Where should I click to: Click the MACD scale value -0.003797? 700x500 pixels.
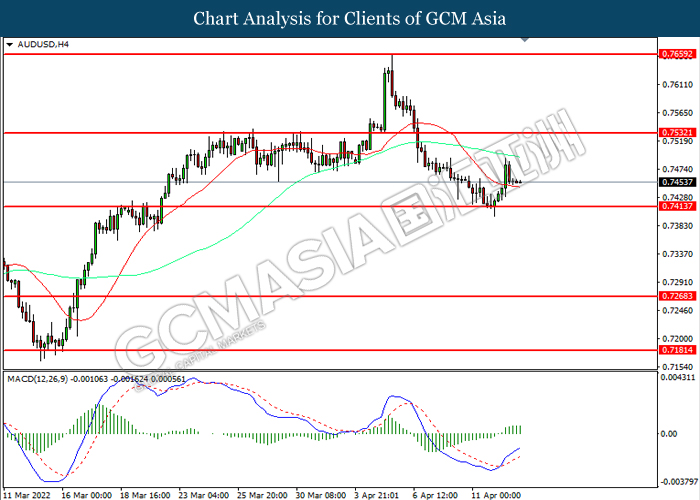678,482
